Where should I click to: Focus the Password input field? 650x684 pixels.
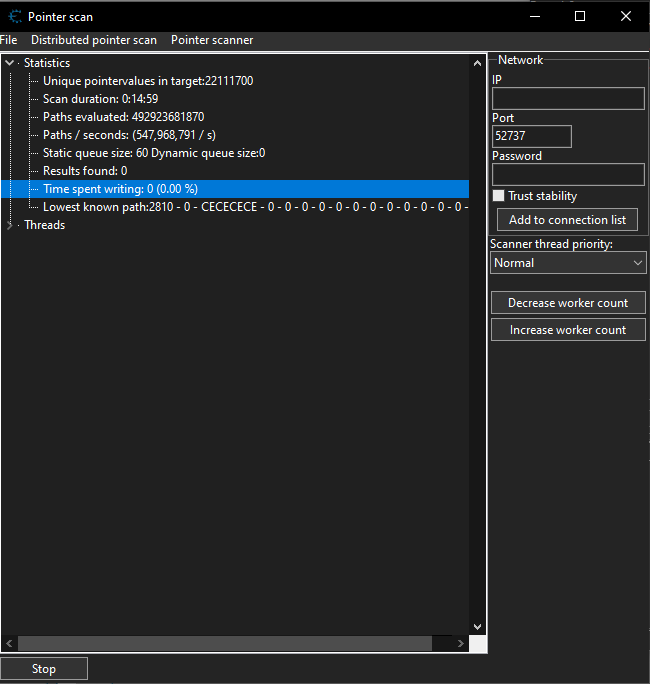pos(568,174)
